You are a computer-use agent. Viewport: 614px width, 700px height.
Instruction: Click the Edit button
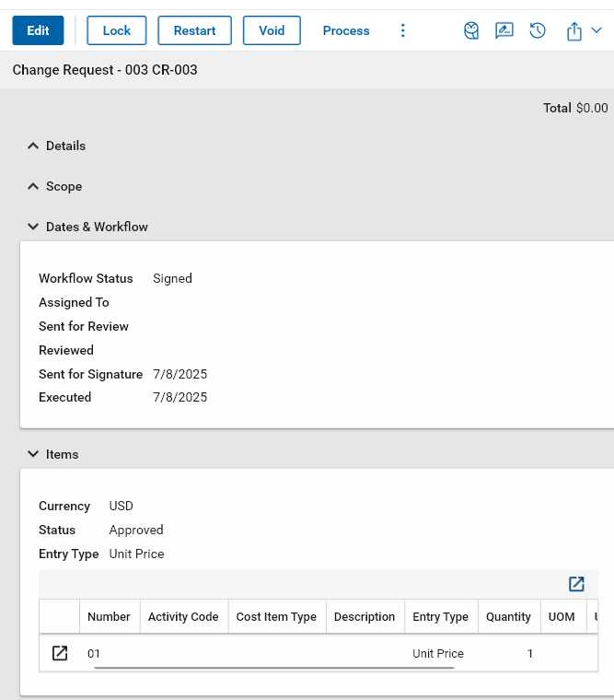(x=38, y=30)
